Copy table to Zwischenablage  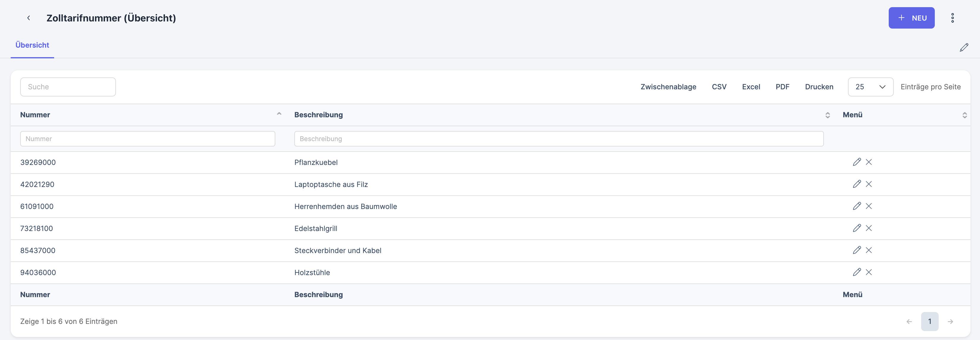coord(668,87)
